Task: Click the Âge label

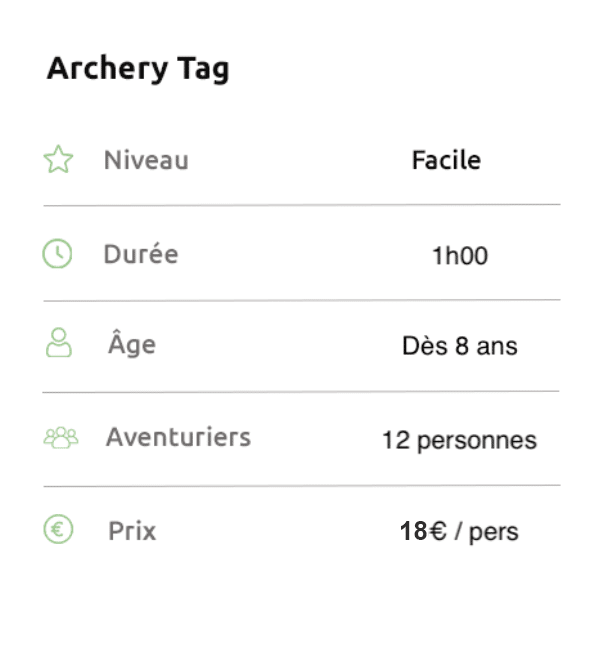Action: [x=132, y=343]
